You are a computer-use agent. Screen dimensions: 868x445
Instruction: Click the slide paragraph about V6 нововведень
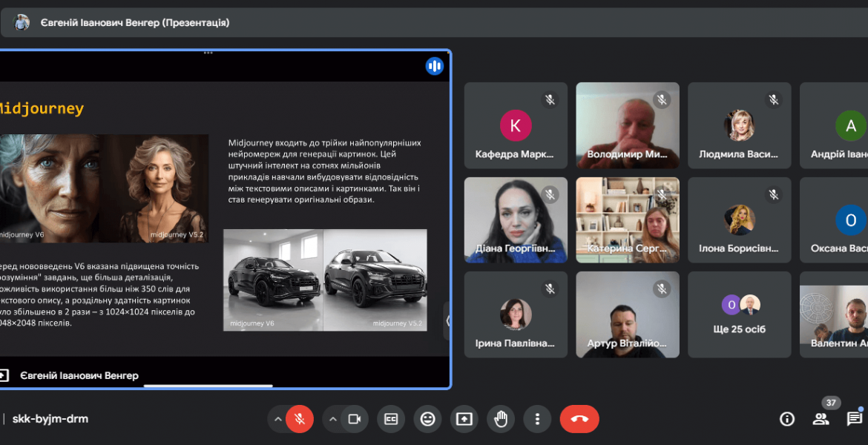tap(99, 294)
